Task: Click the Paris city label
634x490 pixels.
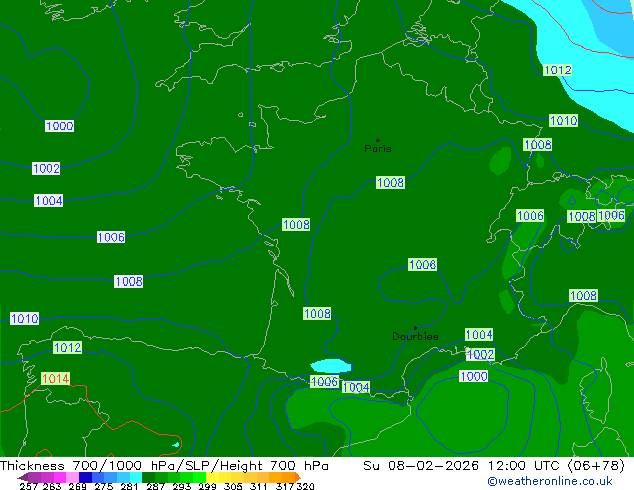Action: (378, 149)
